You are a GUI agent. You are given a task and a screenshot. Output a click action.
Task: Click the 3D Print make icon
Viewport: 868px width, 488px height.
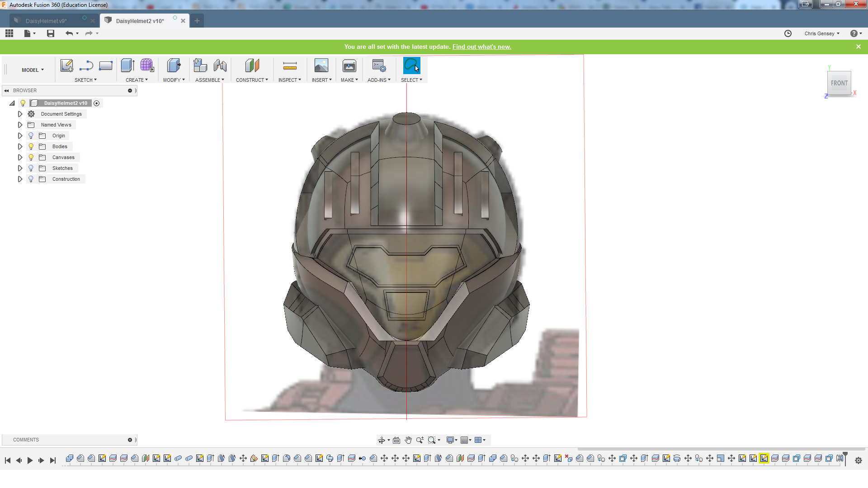[x=349, y=66]
